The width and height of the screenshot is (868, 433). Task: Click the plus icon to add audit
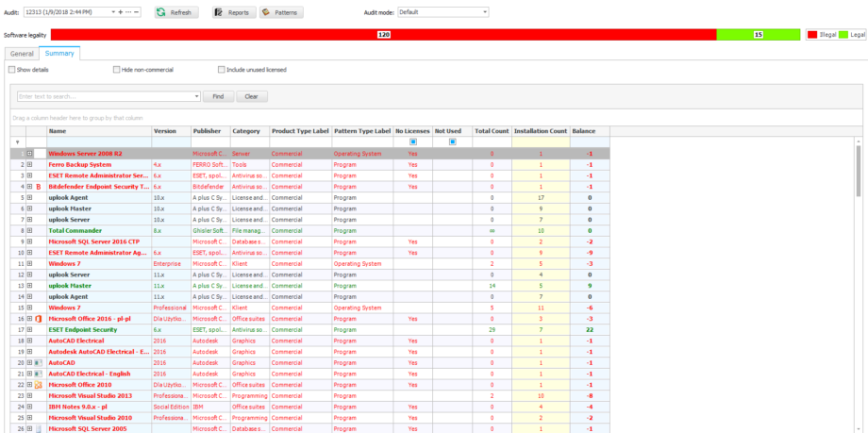[120, 11]
